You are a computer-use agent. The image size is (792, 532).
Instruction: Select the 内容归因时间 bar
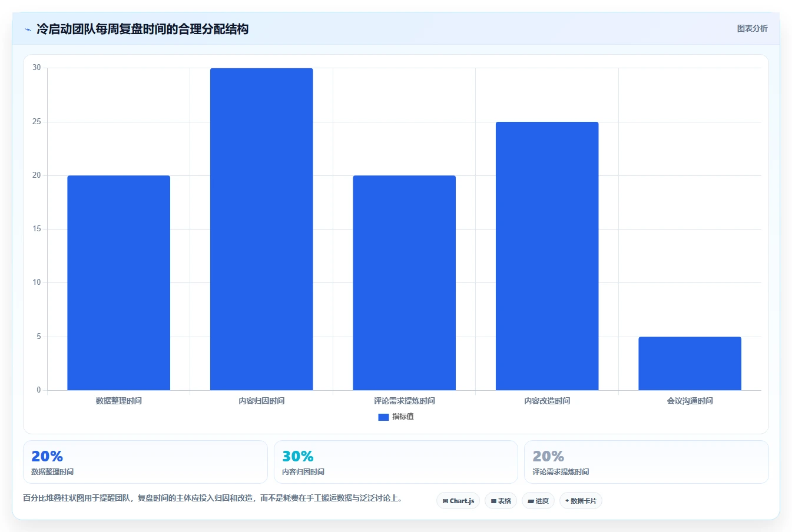point(261,229)
